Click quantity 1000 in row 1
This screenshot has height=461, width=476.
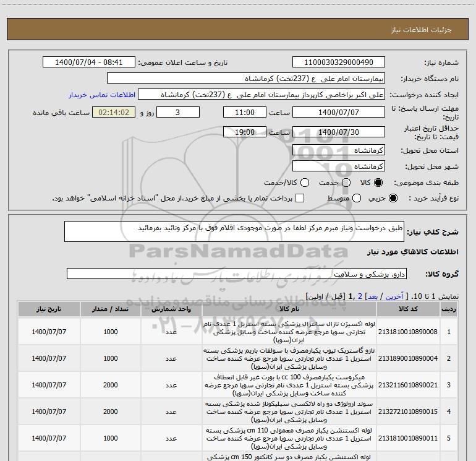[x=110, y=332]
